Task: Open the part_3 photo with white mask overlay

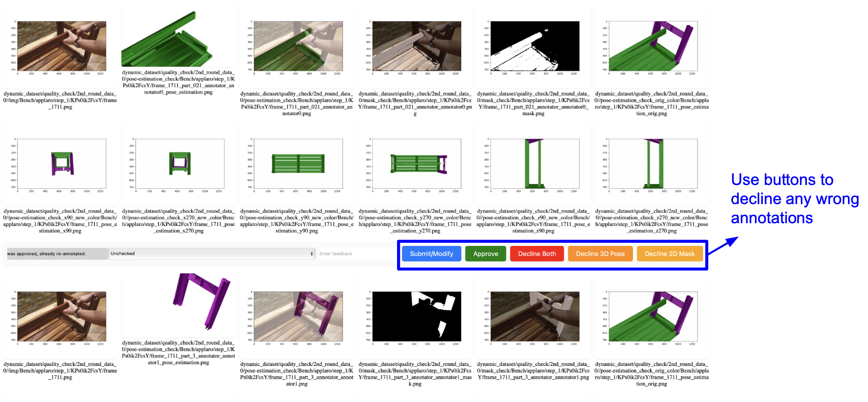Action: pos(534,317)
